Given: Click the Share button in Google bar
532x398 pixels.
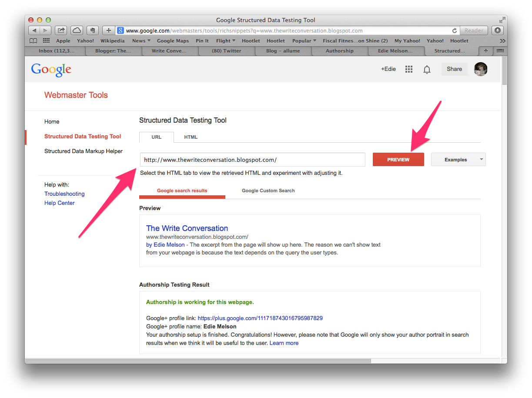Looking at the screenshot, I should [454, 69].
